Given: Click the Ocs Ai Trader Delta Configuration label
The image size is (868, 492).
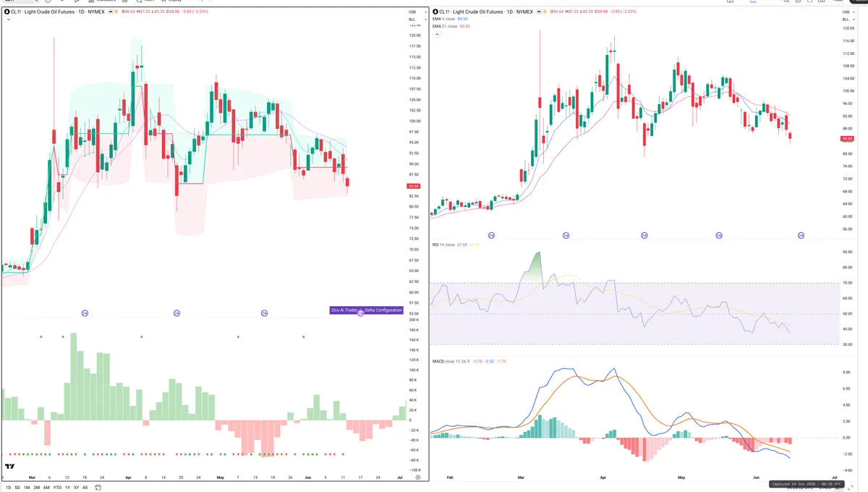Looking at the screenshot, I should point(366,310).
